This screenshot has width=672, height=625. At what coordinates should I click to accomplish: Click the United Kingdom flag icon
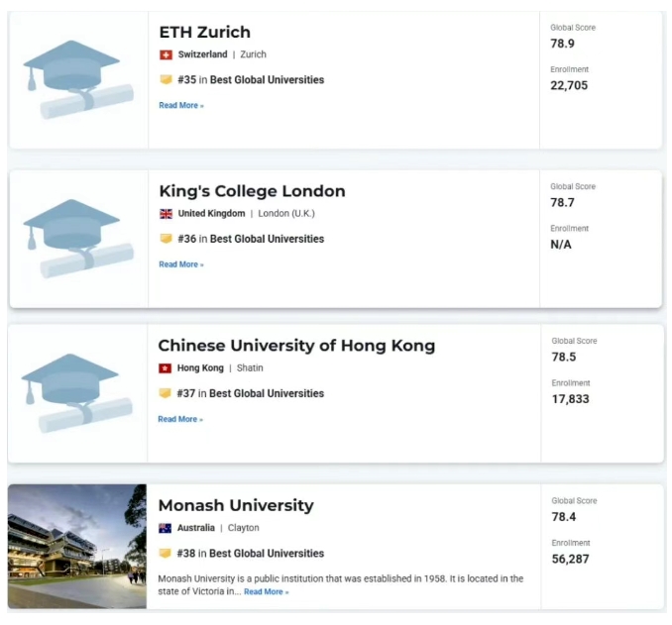tap(166, 214)
